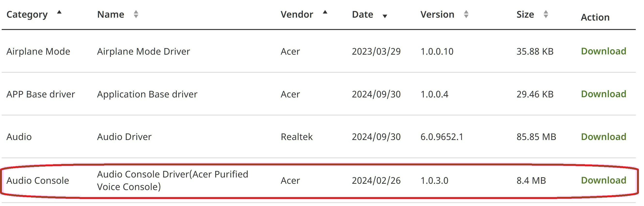
Task: Download the Airplane Mode Driver
Action: point(604,51)
